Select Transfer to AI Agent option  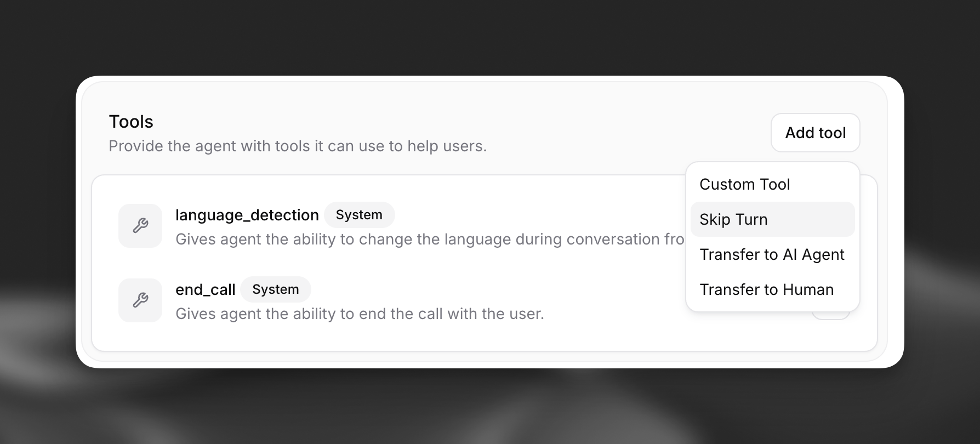(x=772, y=254)
